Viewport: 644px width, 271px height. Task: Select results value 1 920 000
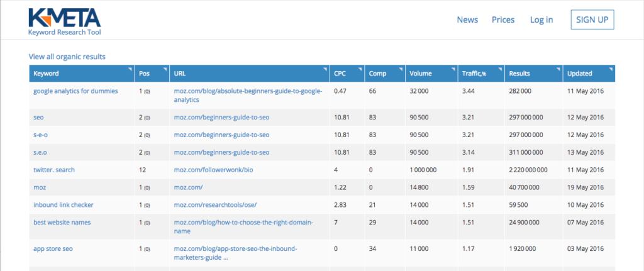click(523, 249)
